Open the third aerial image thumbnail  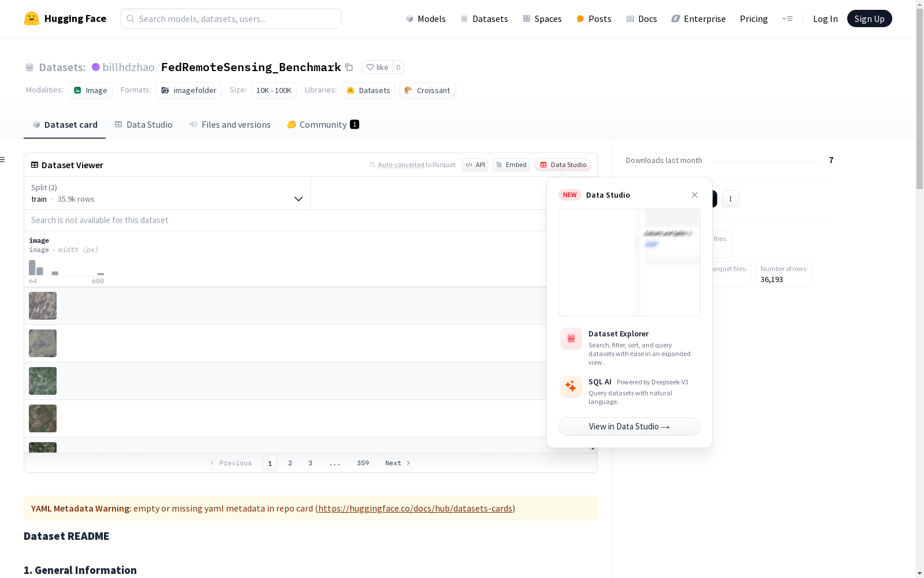pyautogui.click(x=43, y=381)
